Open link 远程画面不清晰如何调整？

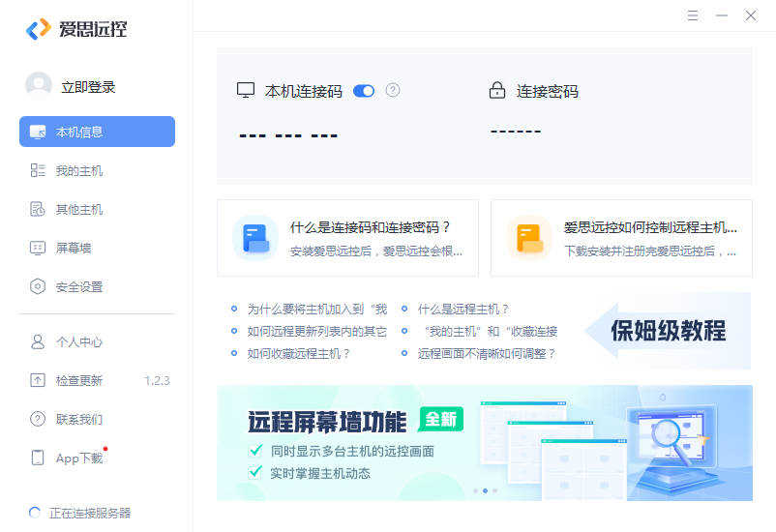click(487, 353)
